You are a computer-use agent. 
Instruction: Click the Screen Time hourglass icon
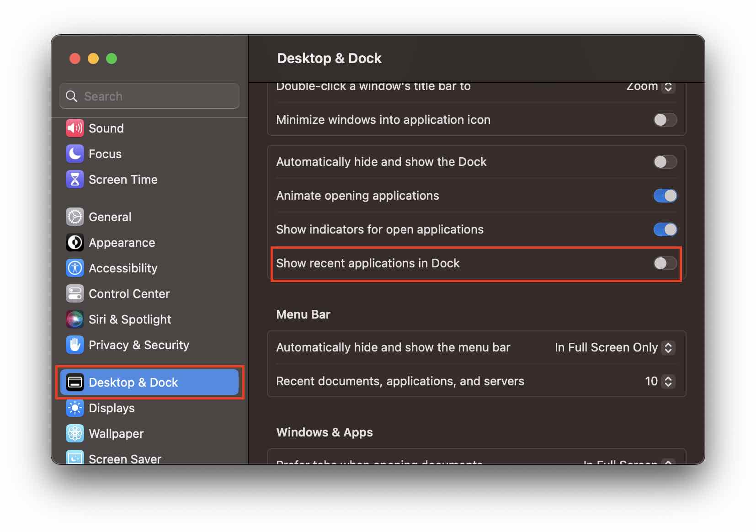click(75, 180)
